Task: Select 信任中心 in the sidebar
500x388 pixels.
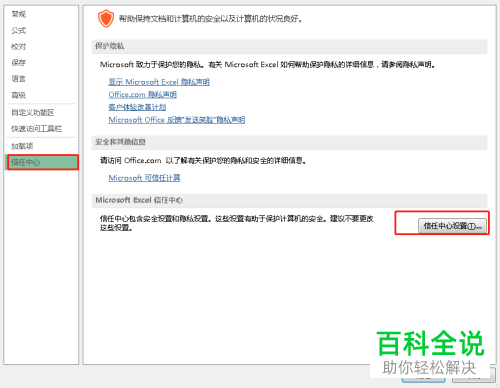Action: point(42,162)
